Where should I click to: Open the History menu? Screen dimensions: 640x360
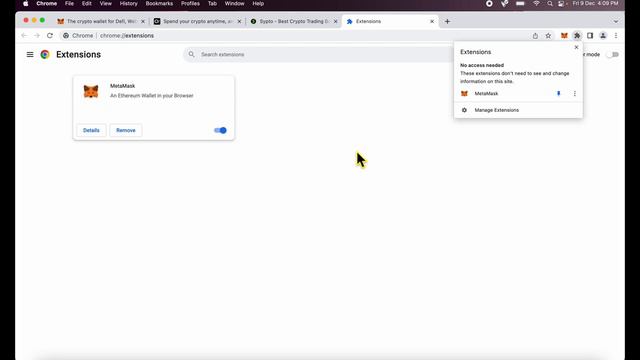[129, 4]
